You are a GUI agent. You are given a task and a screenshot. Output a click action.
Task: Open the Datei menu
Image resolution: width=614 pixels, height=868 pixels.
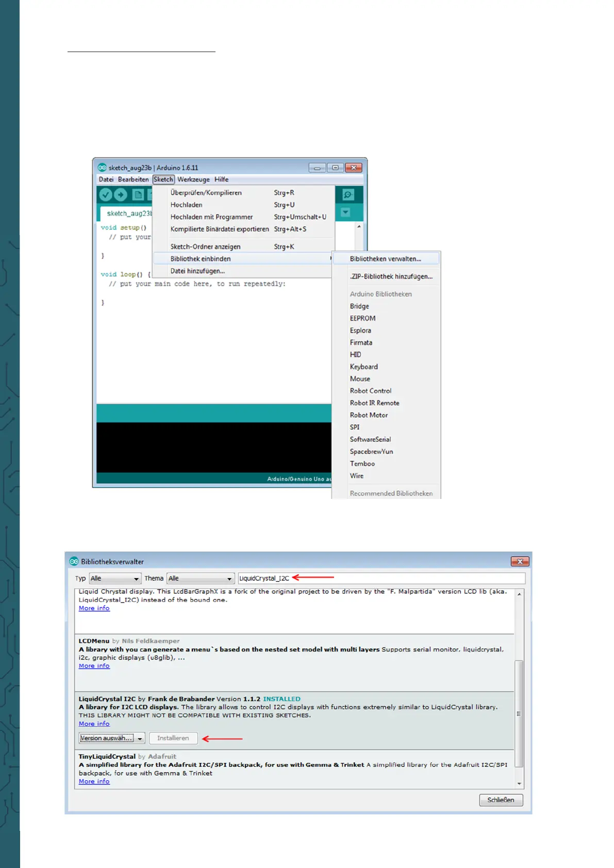[x=106, y=179]
